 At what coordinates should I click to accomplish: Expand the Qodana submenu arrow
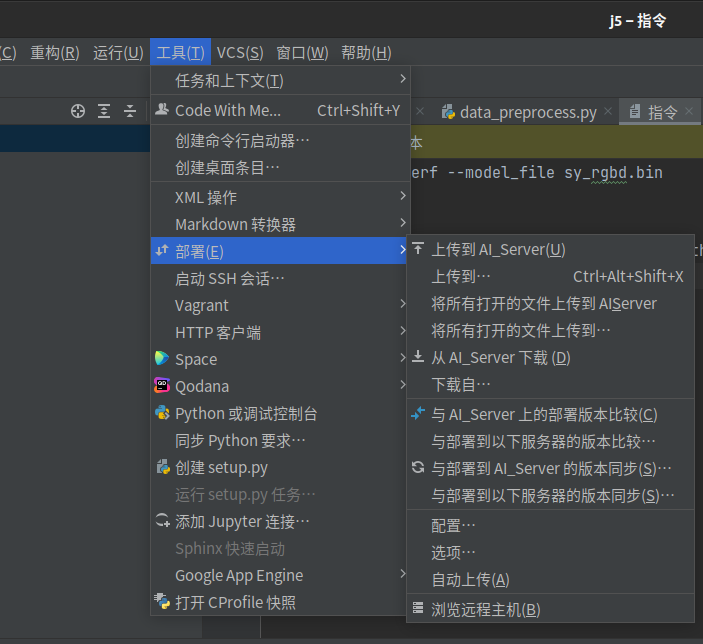(403, 385)
